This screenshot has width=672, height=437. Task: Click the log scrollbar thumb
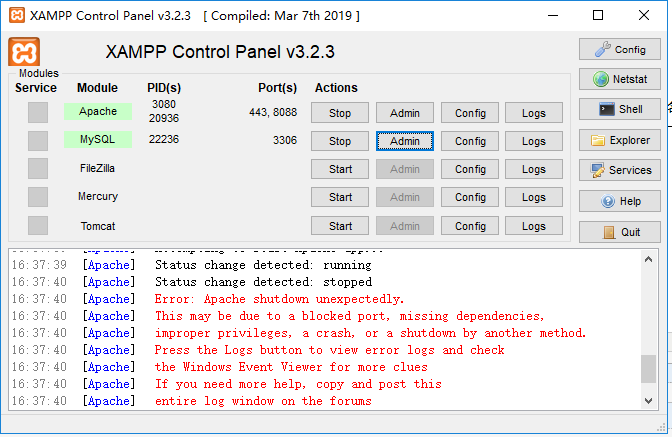click(x=648, y=368)
